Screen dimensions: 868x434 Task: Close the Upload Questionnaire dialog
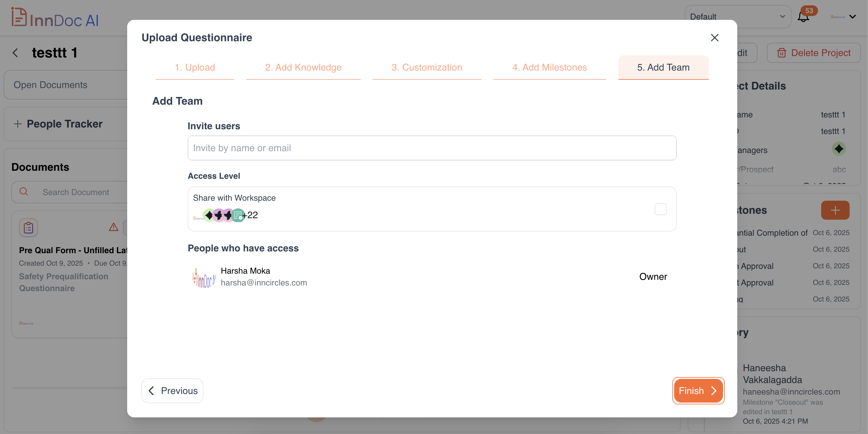click(714, 37)
